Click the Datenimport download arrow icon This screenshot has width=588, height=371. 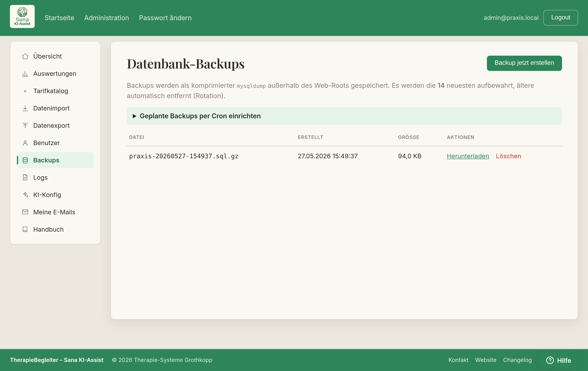pos(25,108)
